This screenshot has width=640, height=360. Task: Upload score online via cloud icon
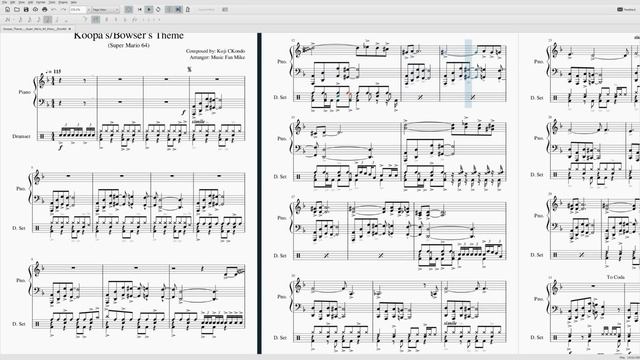(x=36, y=9)
